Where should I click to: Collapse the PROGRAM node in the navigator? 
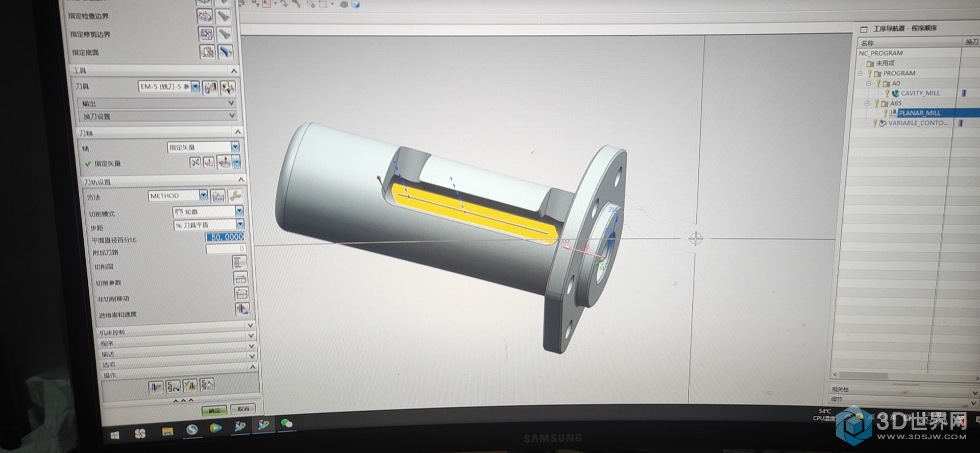click(860, 74)
